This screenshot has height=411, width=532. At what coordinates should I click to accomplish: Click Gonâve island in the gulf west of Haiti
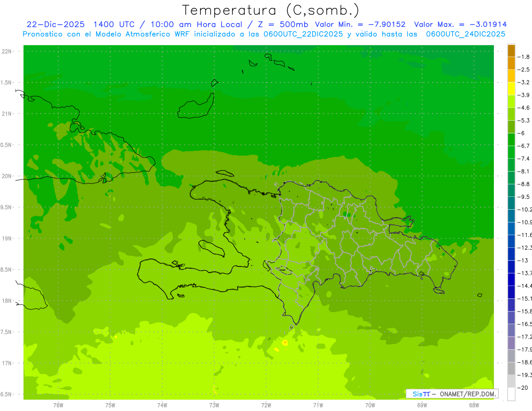tap(211, 248)
